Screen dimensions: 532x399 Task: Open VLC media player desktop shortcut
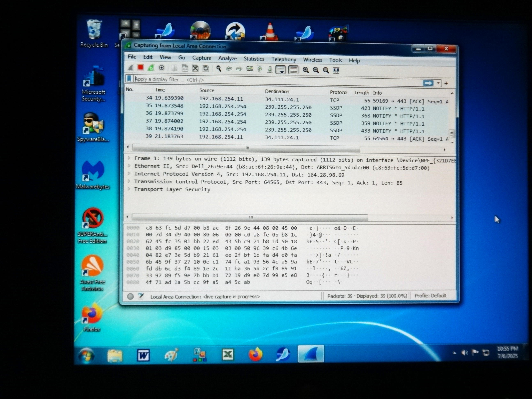click(x=270, y=32)
